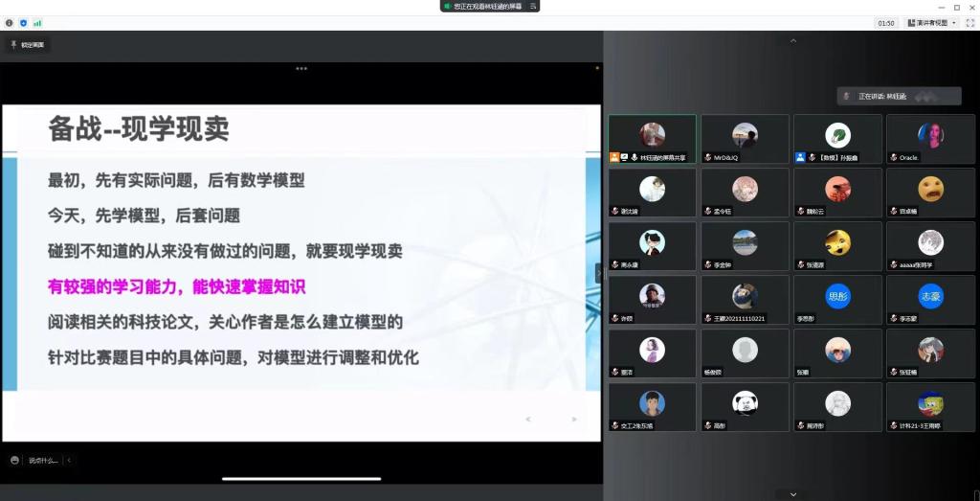Click the blue security shield icon
980x501 pixels.
click(x=23, y=22)
